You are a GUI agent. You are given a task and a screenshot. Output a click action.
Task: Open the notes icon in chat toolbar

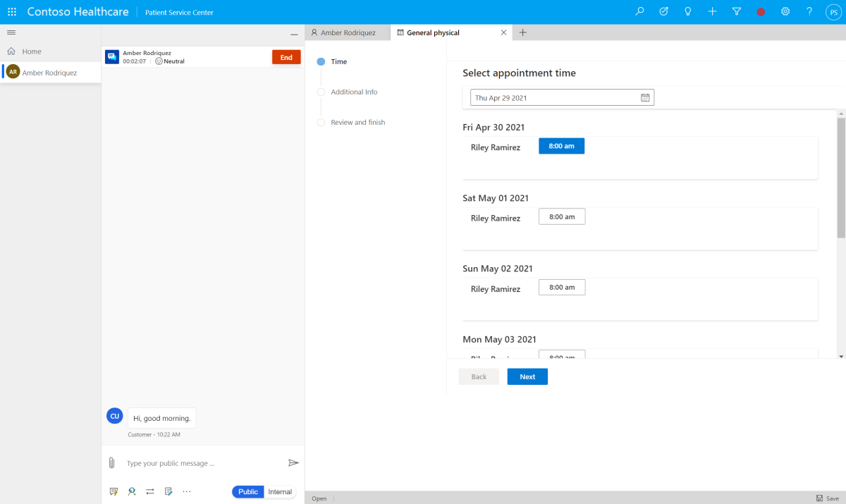click(x=168, y=491)
